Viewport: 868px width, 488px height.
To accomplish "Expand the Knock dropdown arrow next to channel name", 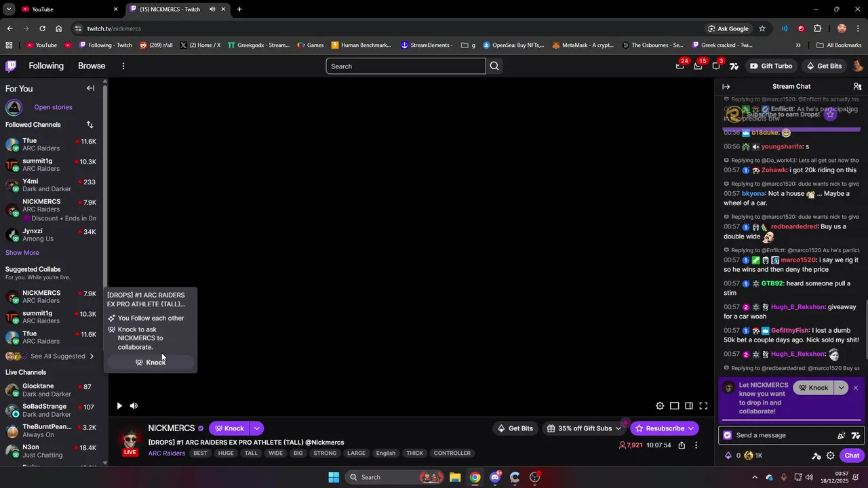I will point(256,428).
